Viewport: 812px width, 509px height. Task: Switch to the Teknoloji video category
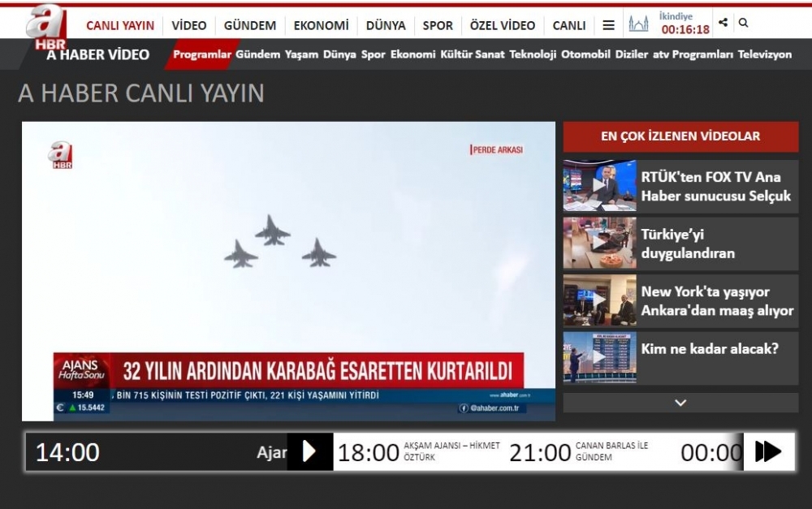click(x=533, y=54)
